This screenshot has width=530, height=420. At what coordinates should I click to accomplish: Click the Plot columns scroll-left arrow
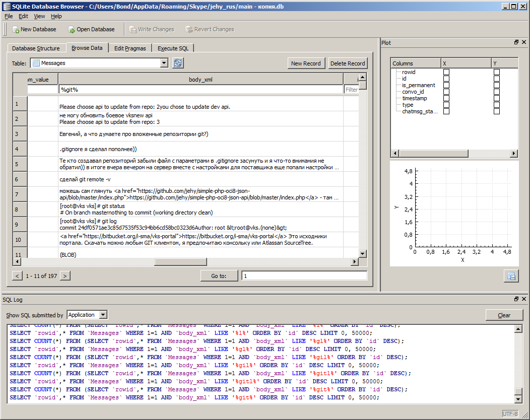click(395, 154)
